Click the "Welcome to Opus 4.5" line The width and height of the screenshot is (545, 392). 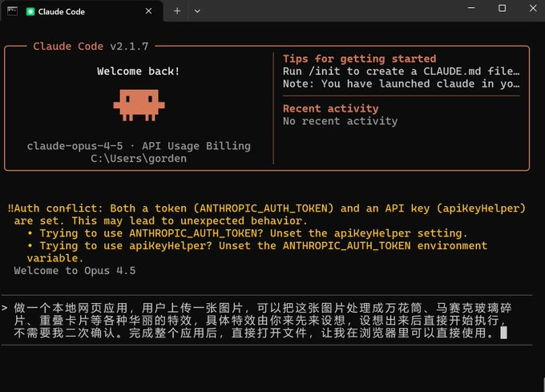click(75, 270)
